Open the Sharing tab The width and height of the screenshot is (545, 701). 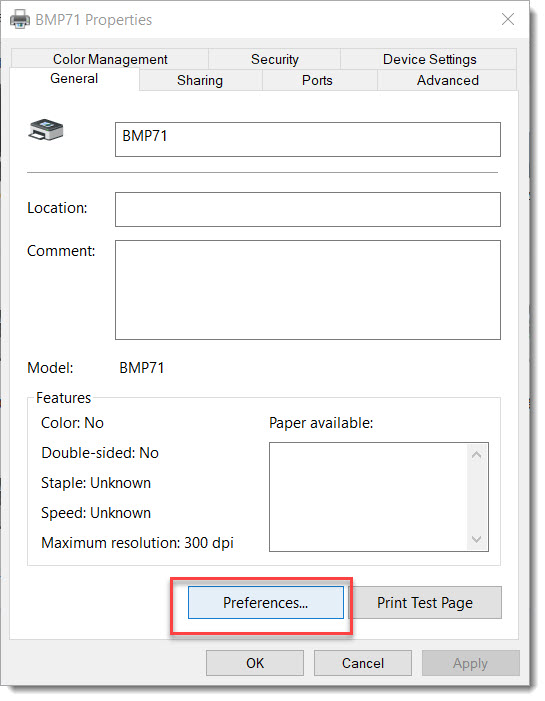200,80
